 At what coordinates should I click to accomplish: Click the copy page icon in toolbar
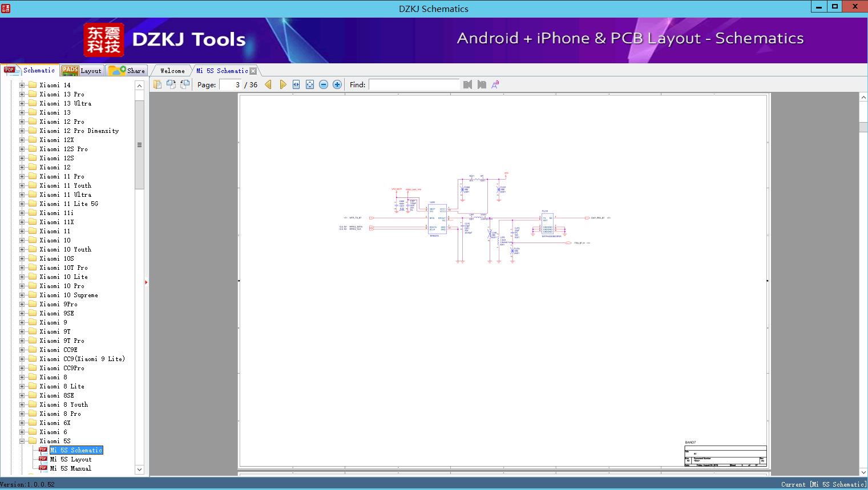point(157,84)
